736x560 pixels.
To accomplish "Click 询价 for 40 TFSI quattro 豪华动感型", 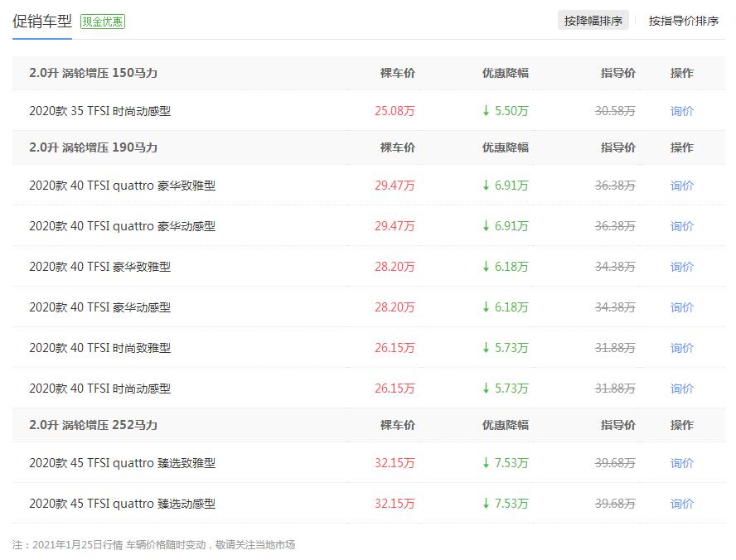I will (681, 226).
